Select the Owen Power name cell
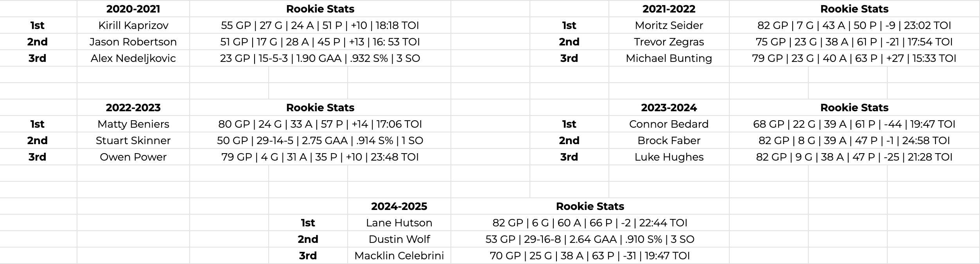 point(133,157)
